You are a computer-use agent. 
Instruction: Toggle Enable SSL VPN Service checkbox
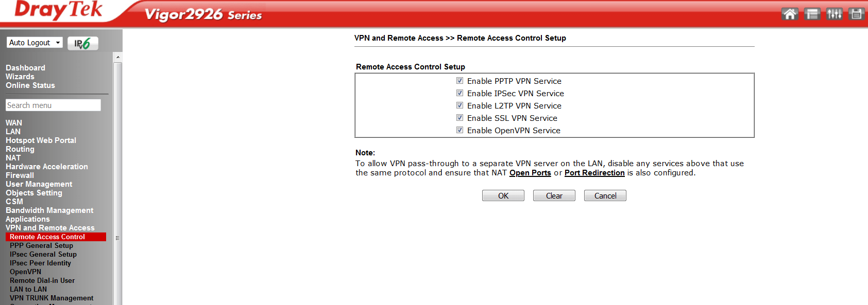459,118
